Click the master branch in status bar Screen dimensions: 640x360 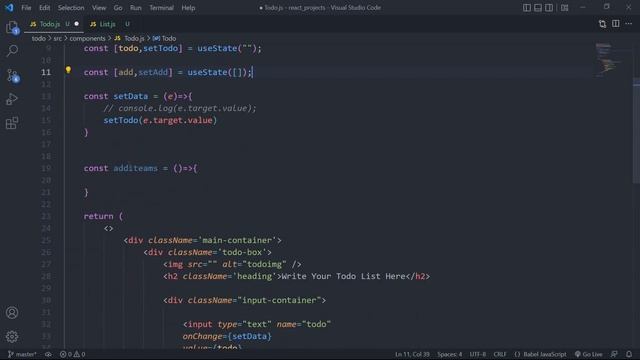tap(22, 354)
